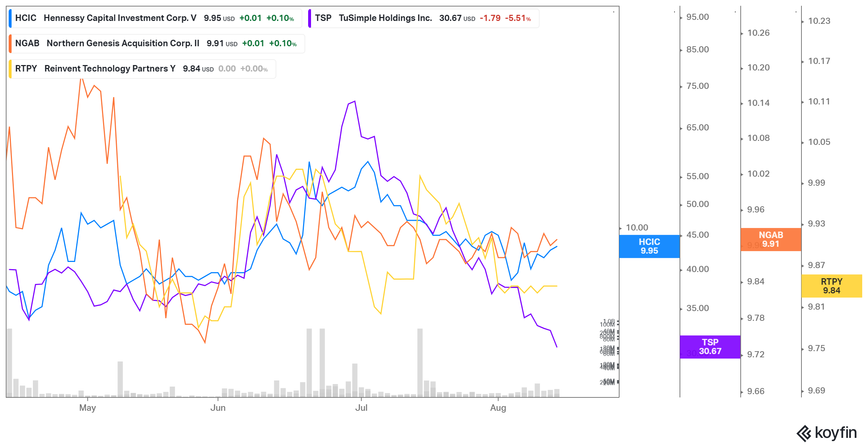Click the yellow RTPY legend color bar
868x448 pixels.
[10, 69]
